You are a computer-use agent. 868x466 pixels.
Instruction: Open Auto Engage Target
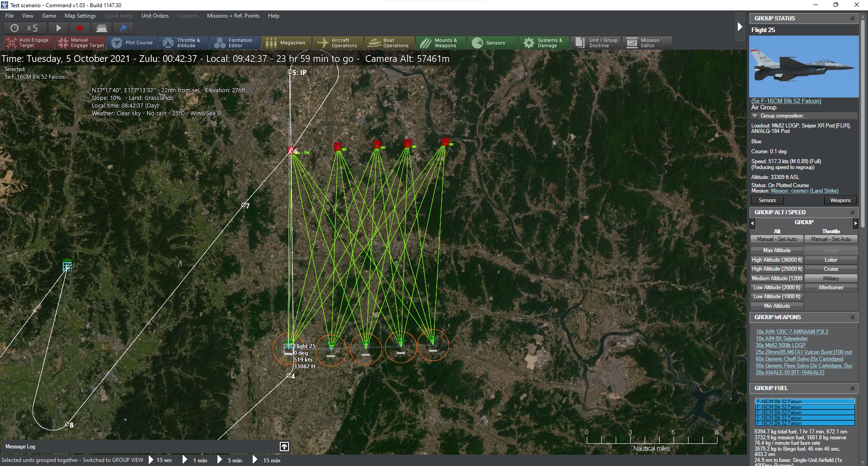tap(28, 43)
